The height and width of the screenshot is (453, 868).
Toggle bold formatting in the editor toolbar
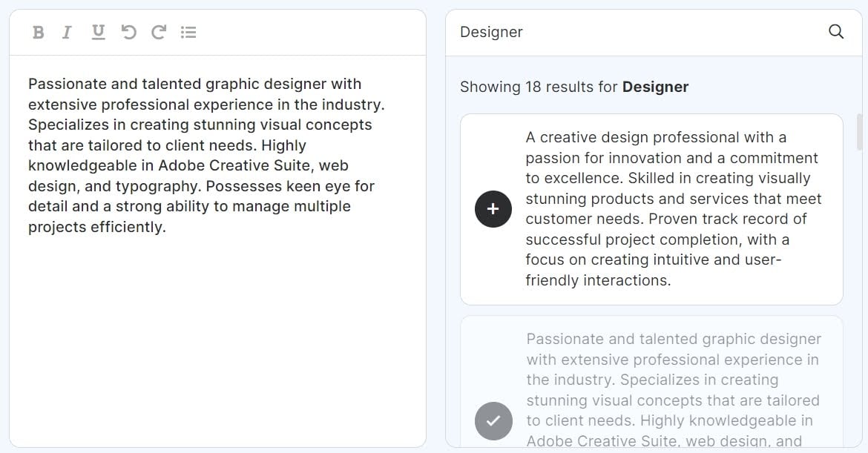click(x=38, y=32)
